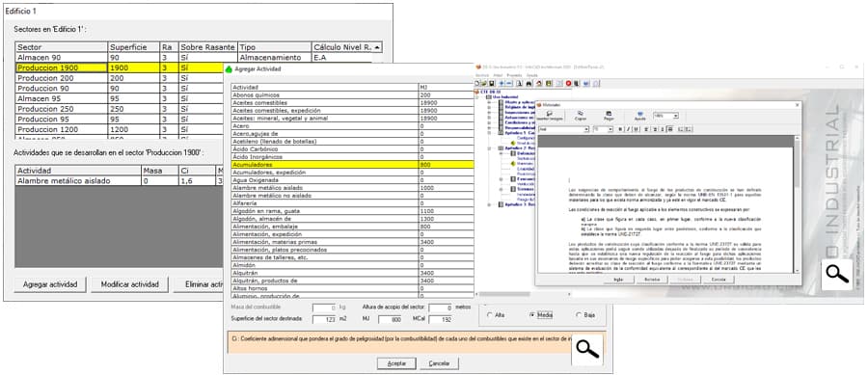The height and width of the screenshot is (375, 868).
Task: Click the Superficie column header
Action: click(x=134, y=47)
